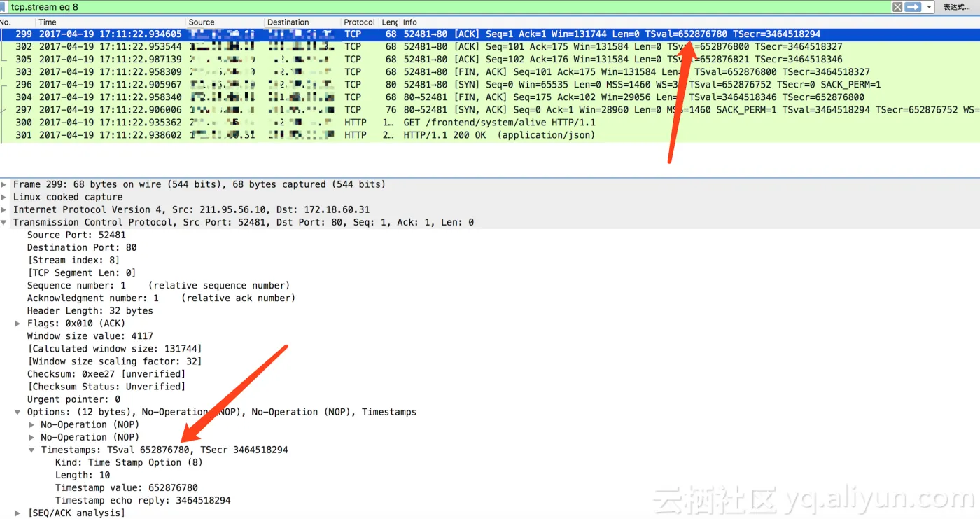The width and height of the screenshot is (980, 519).
Task: Select packet 304 FIN, ACK from port 80
Action: (490, 97)
